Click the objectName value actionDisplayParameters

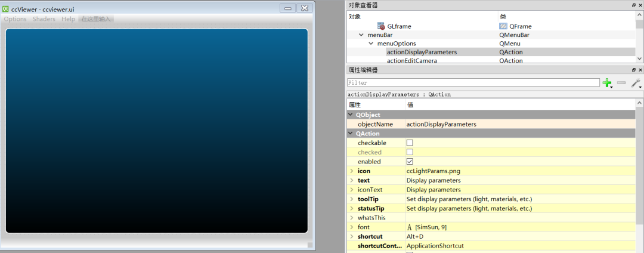441,124
